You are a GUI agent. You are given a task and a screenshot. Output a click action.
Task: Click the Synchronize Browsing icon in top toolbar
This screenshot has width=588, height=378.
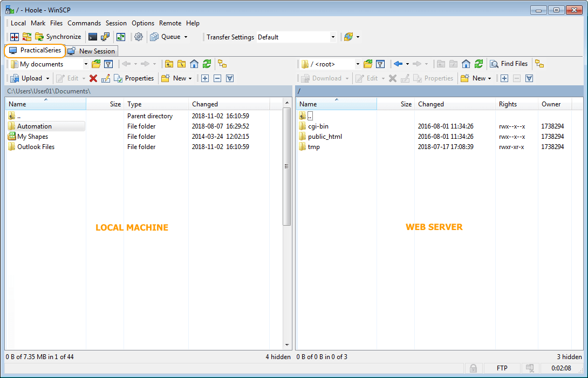pyautogui.click(x=26, y=37)
